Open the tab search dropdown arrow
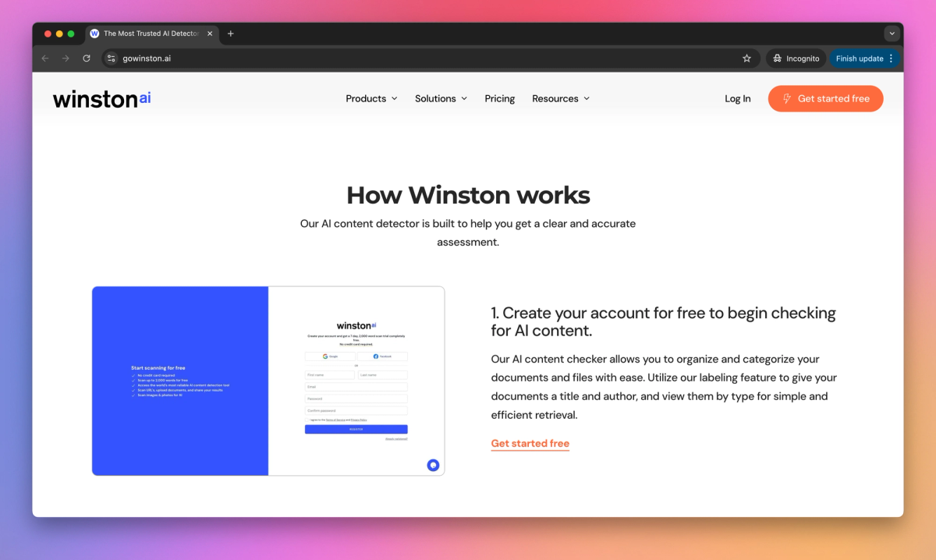The image size is (936, 560). (x=892, y=34)
